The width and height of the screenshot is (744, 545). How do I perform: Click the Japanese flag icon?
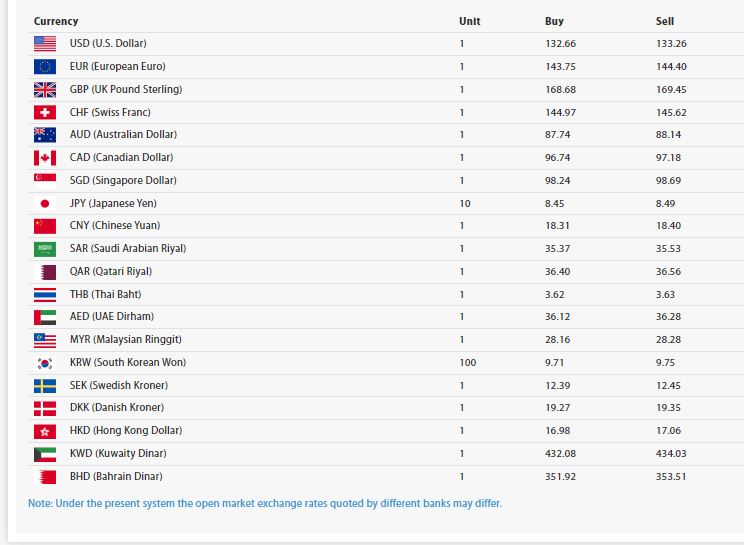[x=45, y=203]
